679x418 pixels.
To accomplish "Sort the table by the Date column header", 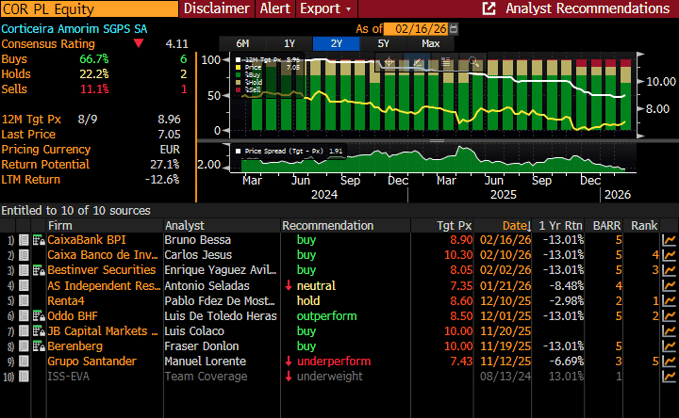I will point(515,225).
